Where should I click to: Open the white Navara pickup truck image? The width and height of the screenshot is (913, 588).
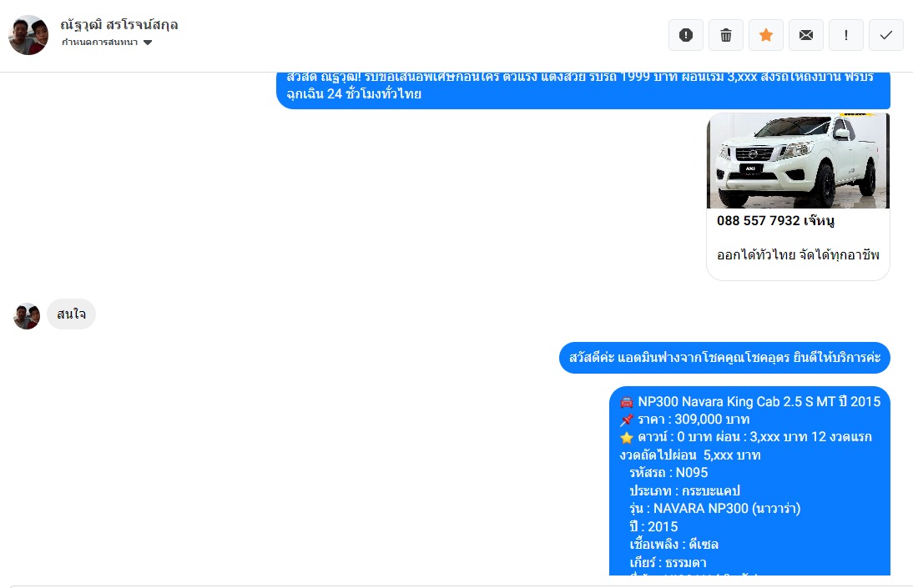click(x=798, y=161)
